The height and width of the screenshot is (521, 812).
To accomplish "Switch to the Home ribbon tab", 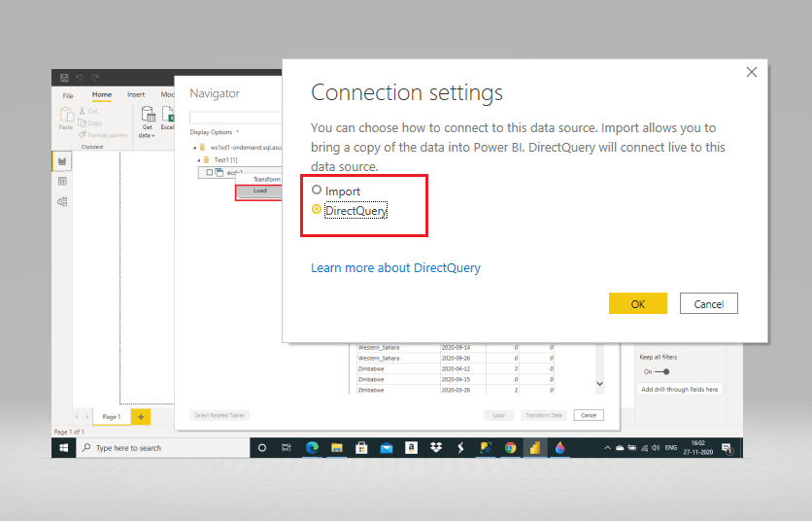I will [101, 95].
